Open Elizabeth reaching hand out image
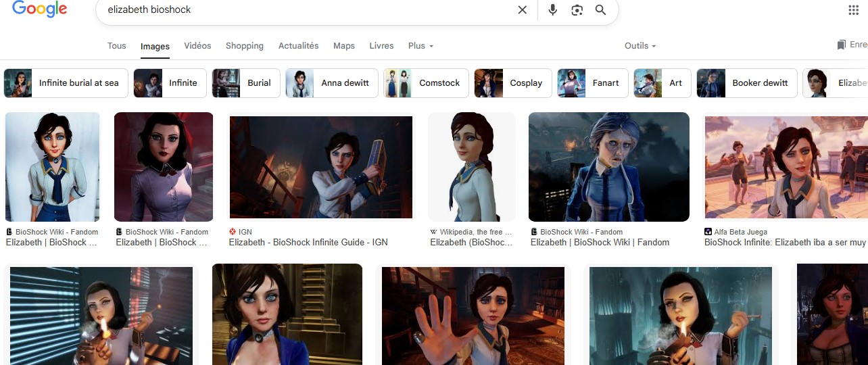The image size is (868, 365). [x=473, y=315]
